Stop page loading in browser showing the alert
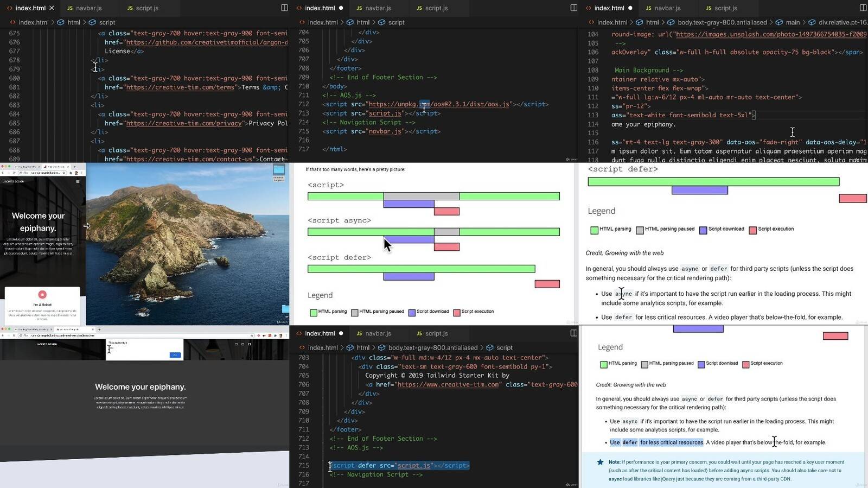 pos(14,335)
